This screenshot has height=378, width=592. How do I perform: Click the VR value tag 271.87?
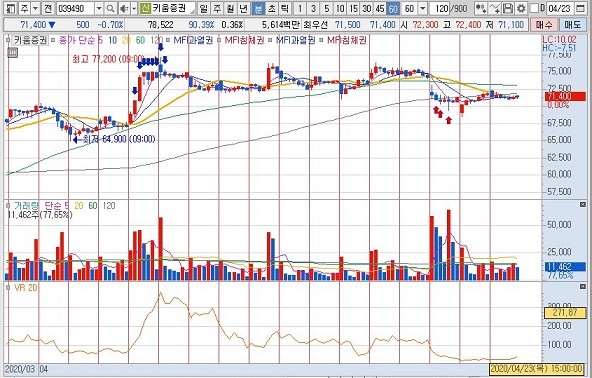coord(564,313)
